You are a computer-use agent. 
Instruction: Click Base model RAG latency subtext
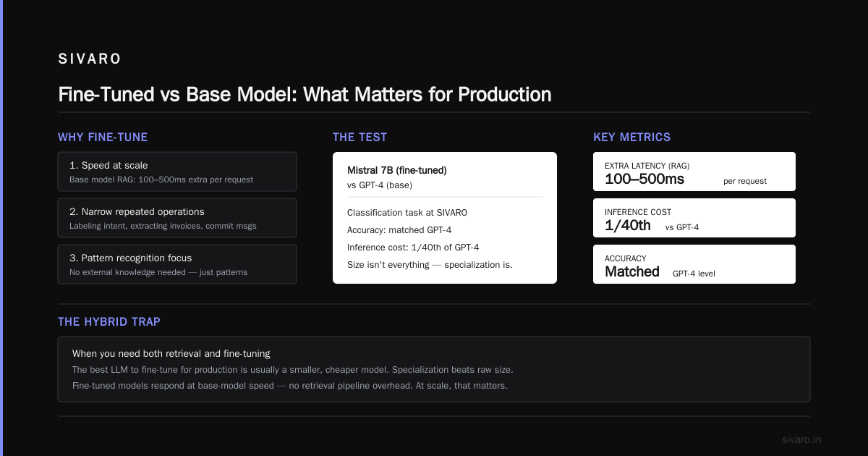[x=161, y=180]
